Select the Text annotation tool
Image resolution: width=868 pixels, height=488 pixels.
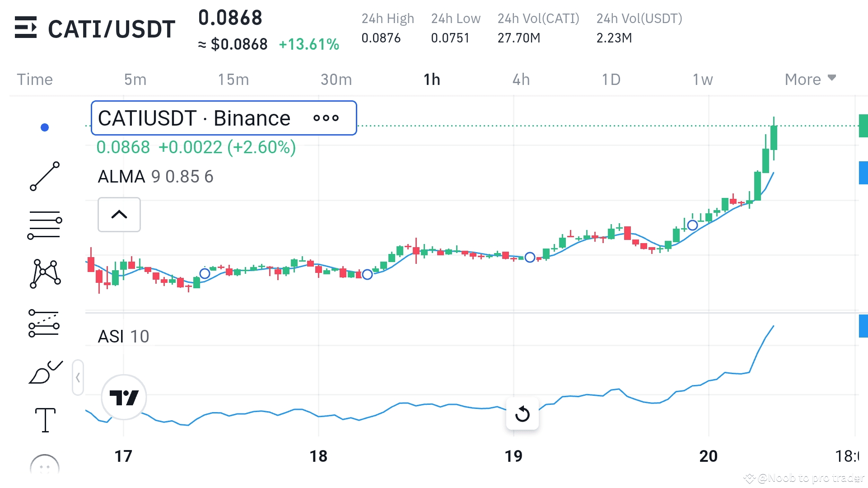coord(45,420)
